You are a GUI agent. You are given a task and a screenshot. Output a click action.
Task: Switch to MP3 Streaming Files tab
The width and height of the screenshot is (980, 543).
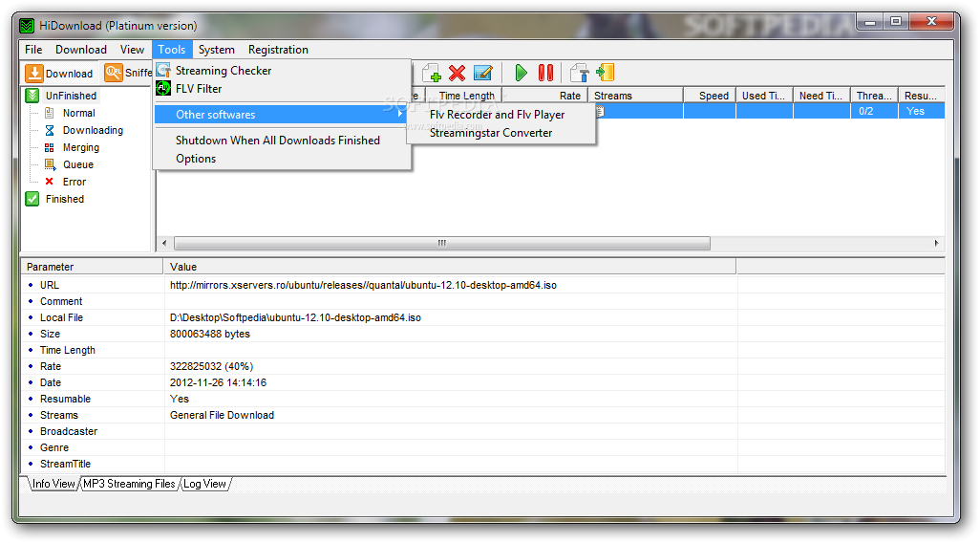[129, 484]
